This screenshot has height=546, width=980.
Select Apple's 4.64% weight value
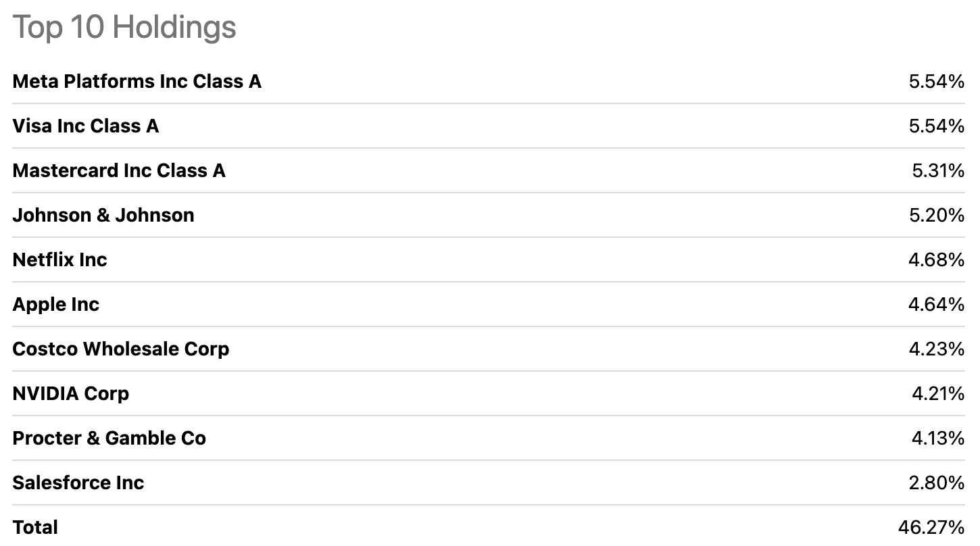pyautogui.click(x=936, y=305)
